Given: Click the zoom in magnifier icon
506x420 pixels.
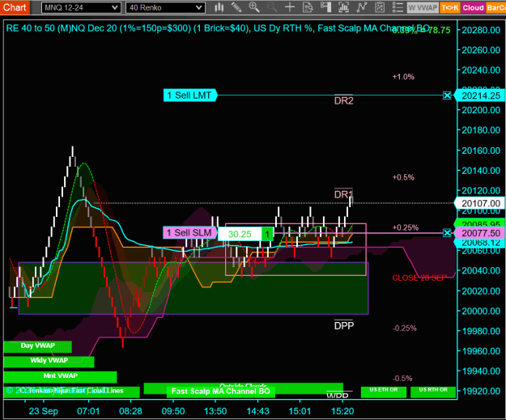Looking at the screenshot, I should (x=254, y=7).
